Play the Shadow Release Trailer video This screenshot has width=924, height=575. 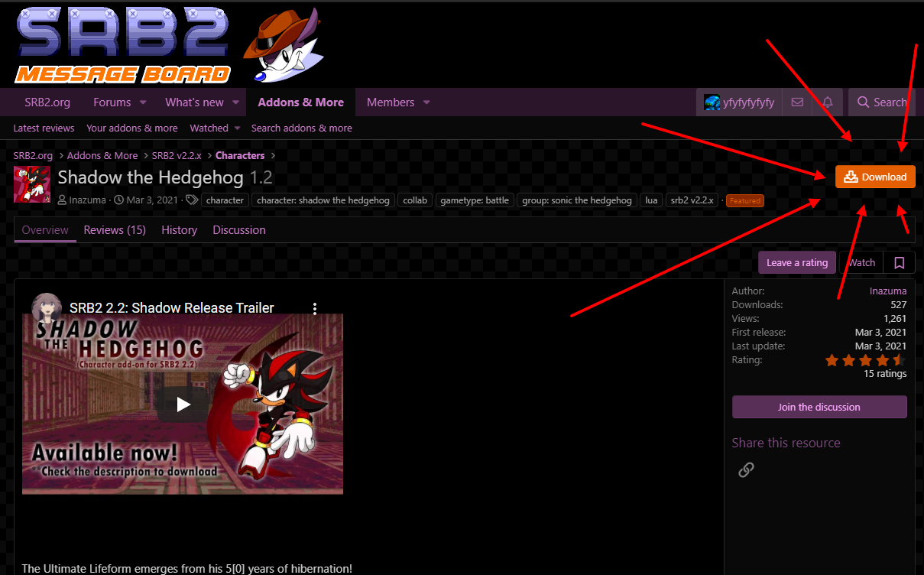183,404
